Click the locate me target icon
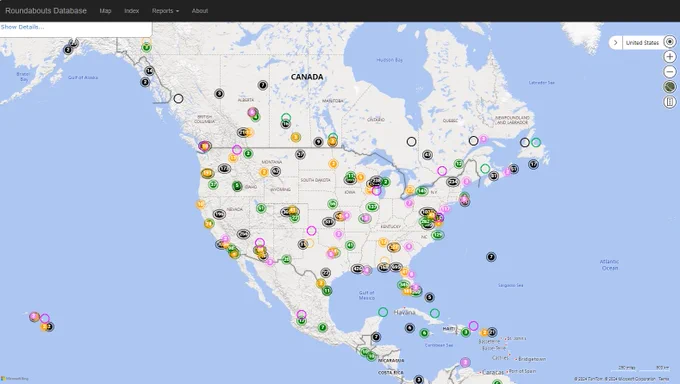This screenshot has width=680, height=384. pos(670,42)
